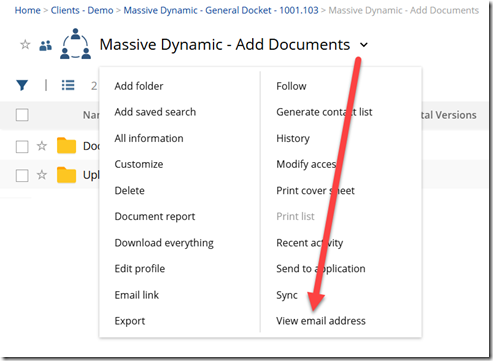Open the Upl folder name

click(x=91, y=175)
